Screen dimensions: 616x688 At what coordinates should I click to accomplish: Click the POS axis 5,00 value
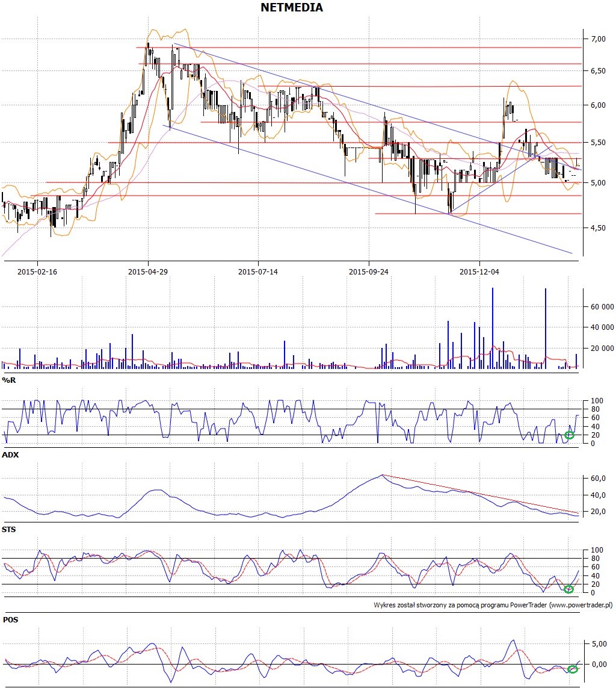[x=599, y=643]
